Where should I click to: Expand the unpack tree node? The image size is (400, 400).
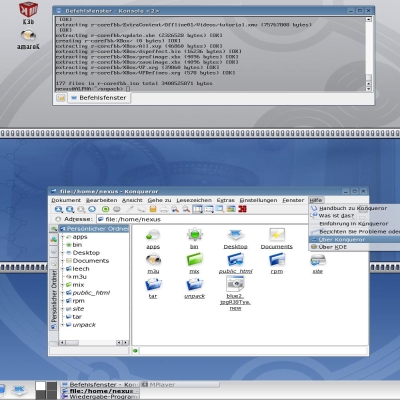click(x=62, y=325)
